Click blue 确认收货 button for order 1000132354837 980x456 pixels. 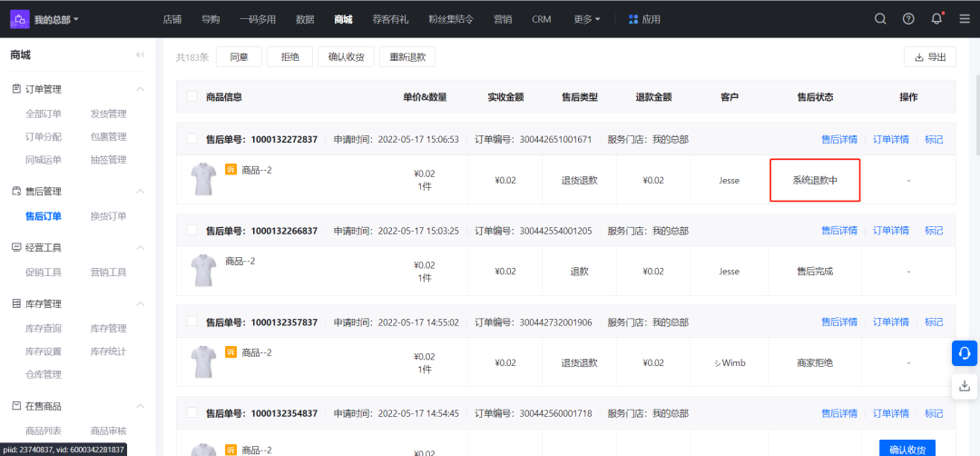point(907,449)
